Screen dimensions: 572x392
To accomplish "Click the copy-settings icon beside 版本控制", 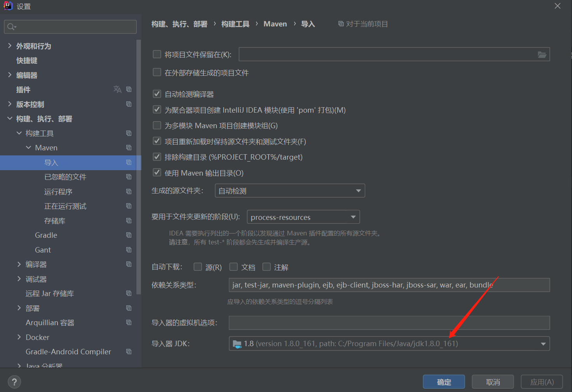I will [129, 104].
